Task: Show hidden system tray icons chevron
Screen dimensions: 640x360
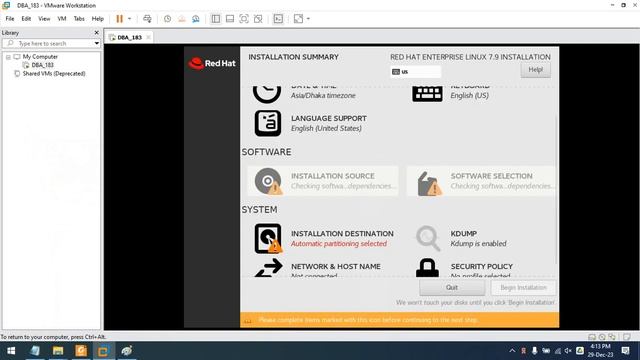Action: coord(512,351)
